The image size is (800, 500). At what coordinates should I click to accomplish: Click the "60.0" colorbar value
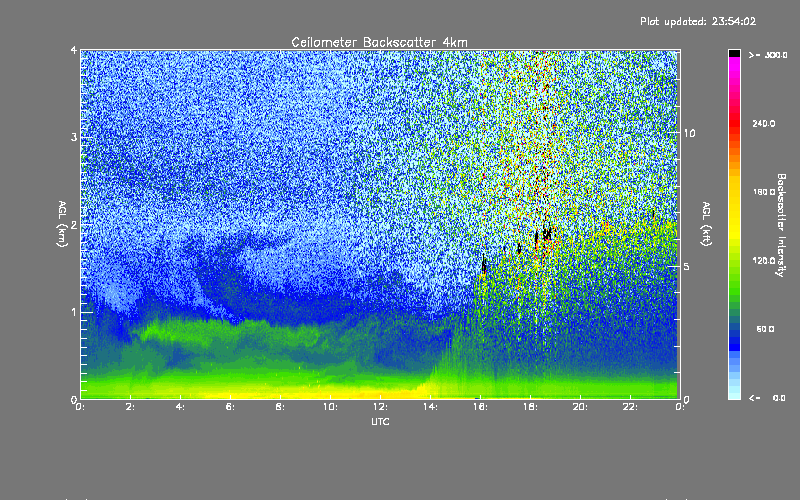[765, 329]
